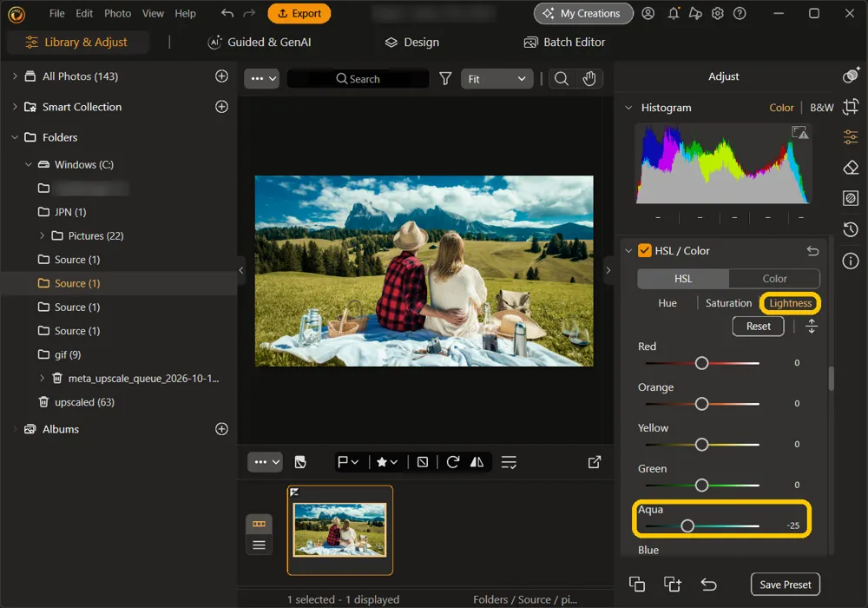868x608 pixels.
Task: Expand the Smart Collection section
Action: 15,106
